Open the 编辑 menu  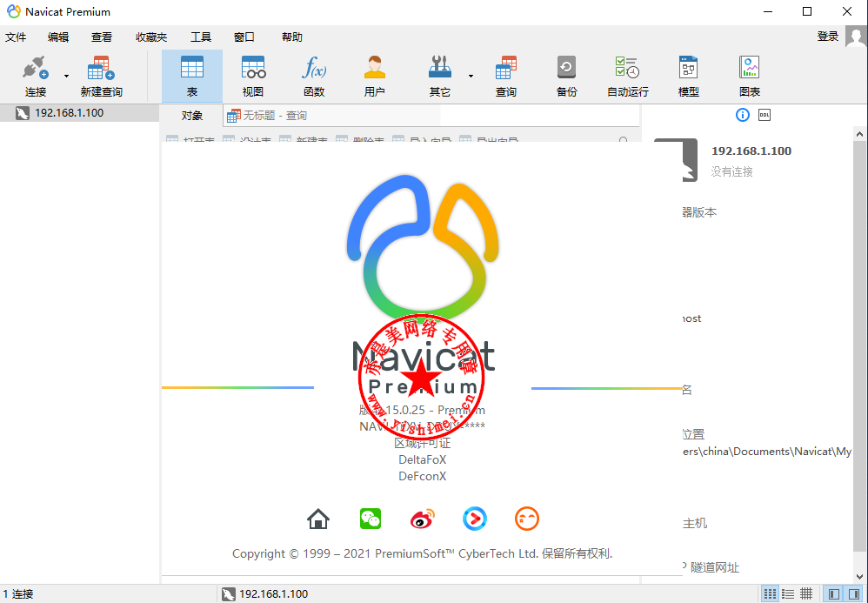58,37
